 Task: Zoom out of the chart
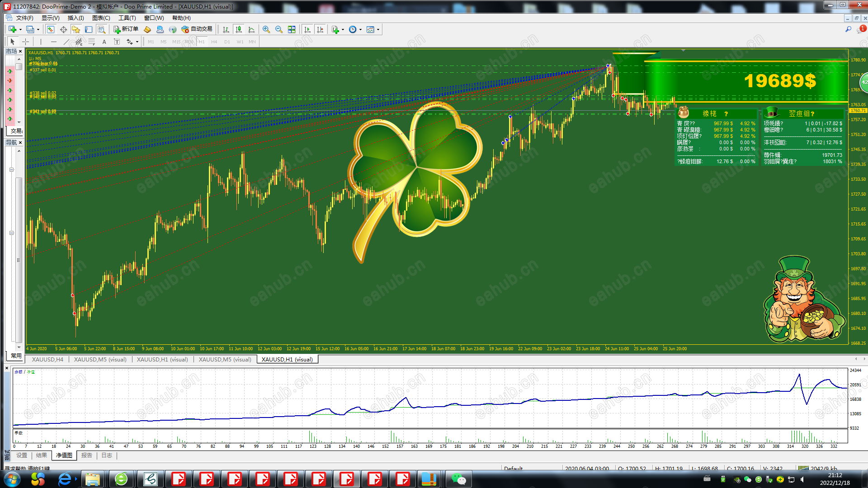point(279,29)
